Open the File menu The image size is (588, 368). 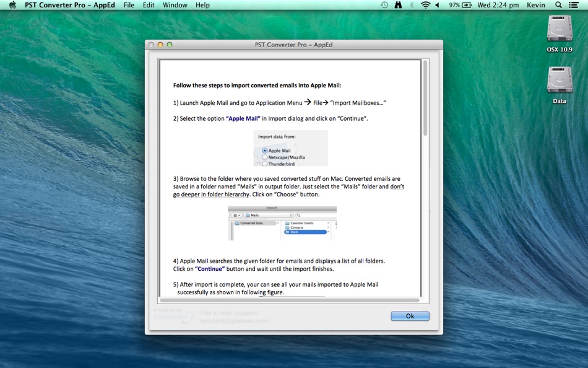point(129,5)
